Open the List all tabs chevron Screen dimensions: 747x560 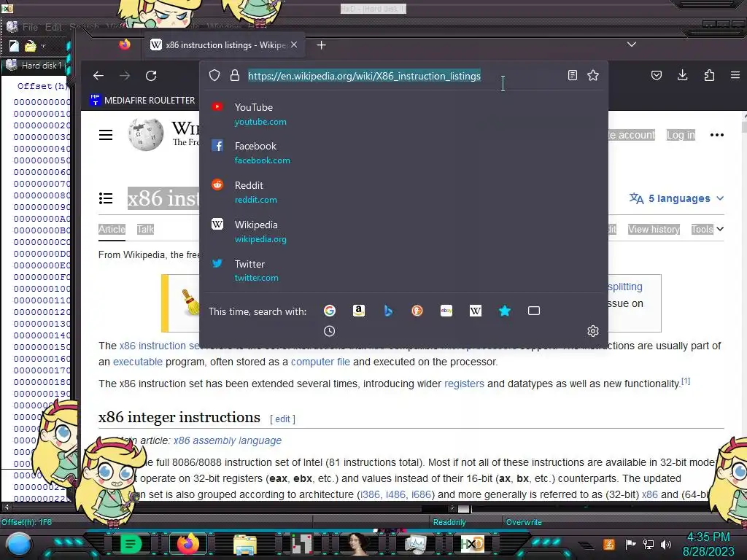[x=632, y=44]
